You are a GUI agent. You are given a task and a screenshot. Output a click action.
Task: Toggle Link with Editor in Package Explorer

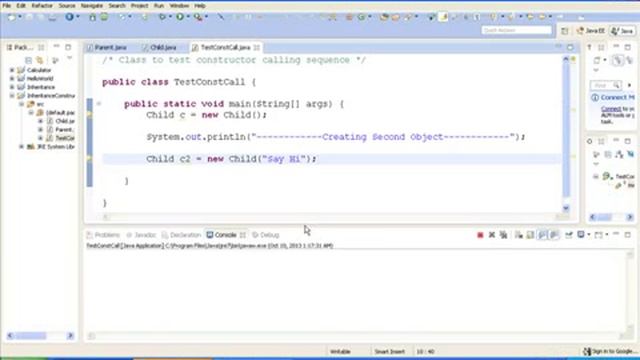click(x=40, y=60)
